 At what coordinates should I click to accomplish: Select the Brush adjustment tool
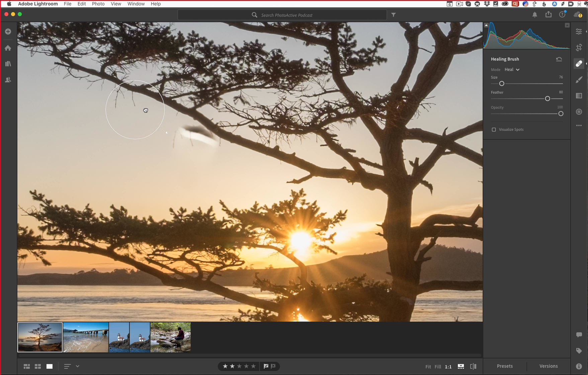579,80
